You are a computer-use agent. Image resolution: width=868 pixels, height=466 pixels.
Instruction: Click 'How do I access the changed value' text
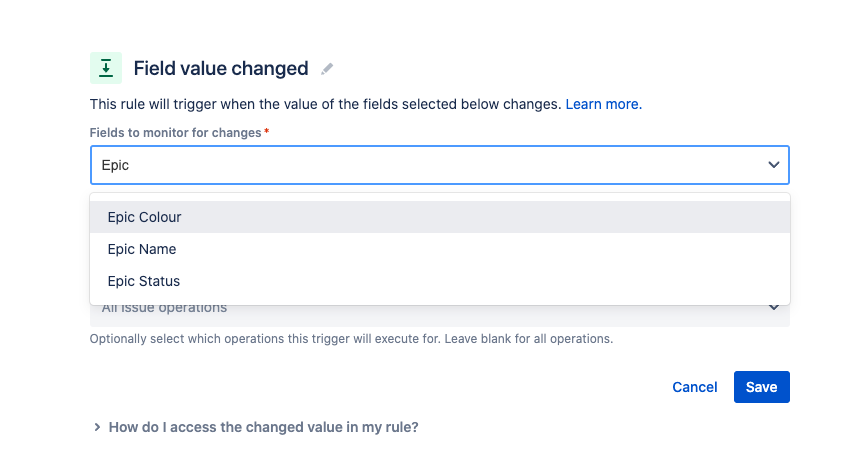tap(263, 427)
